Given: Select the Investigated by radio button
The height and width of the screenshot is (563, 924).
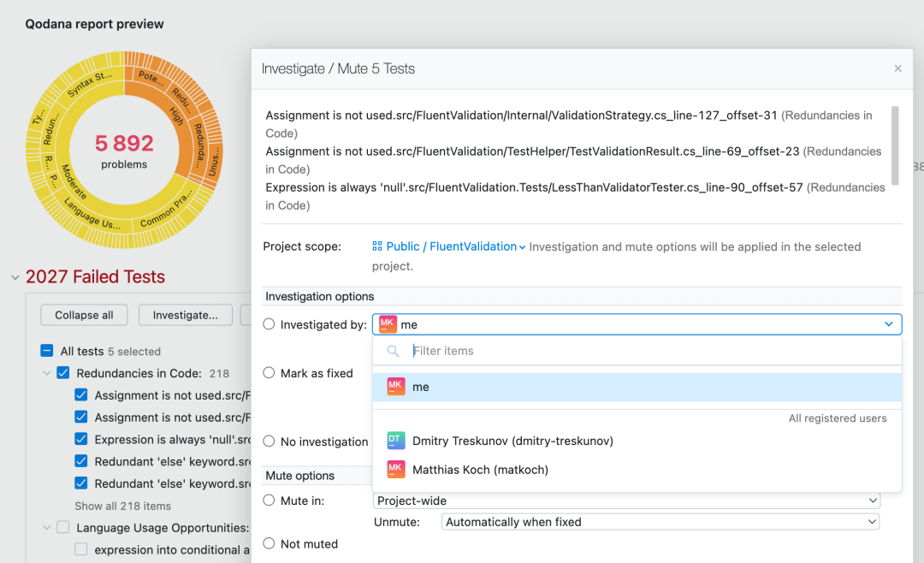Looking at the screenshot, I should 269,324.
